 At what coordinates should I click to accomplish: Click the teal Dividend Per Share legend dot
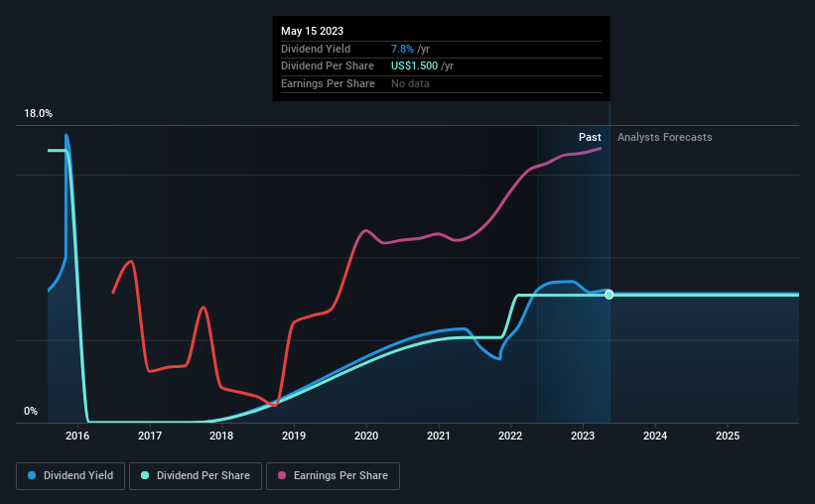145,475
